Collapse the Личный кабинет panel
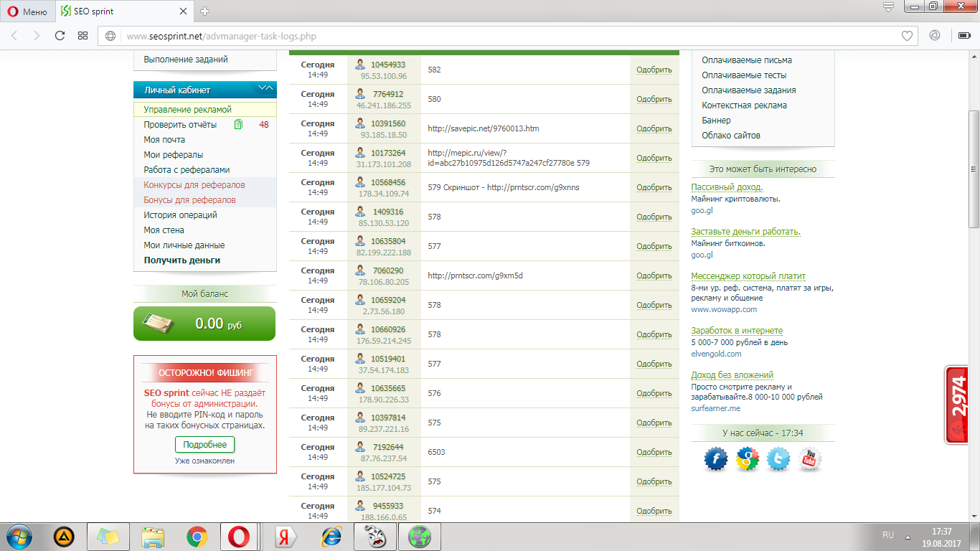This screenshot has height=551, width=980. coord(265,90)
